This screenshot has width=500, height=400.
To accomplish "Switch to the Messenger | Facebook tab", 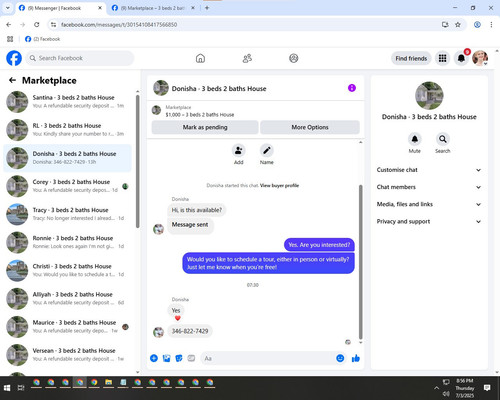I will (x=60, y=8).
